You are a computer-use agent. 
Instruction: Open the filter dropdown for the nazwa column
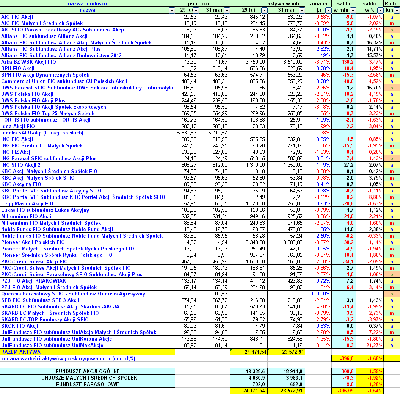172,10
